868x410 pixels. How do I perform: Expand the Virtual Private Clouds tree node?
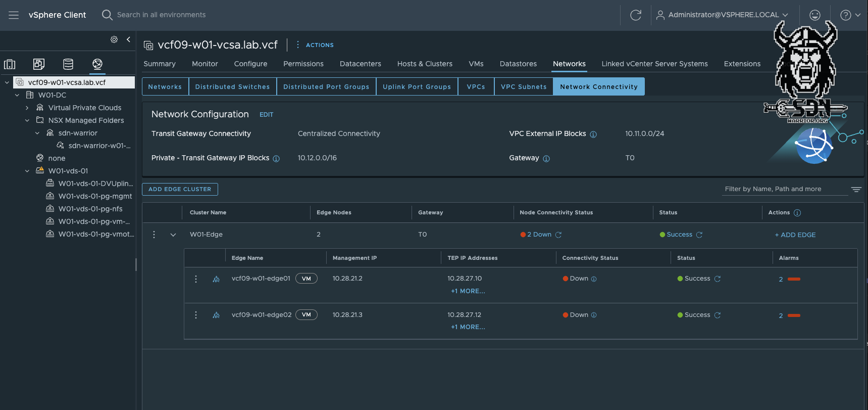pos(27,108)
